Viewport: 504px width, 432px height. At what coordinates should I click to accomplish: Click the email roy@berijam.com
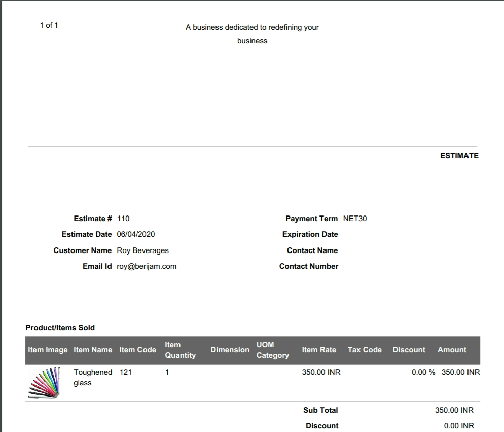pos(147,266)
